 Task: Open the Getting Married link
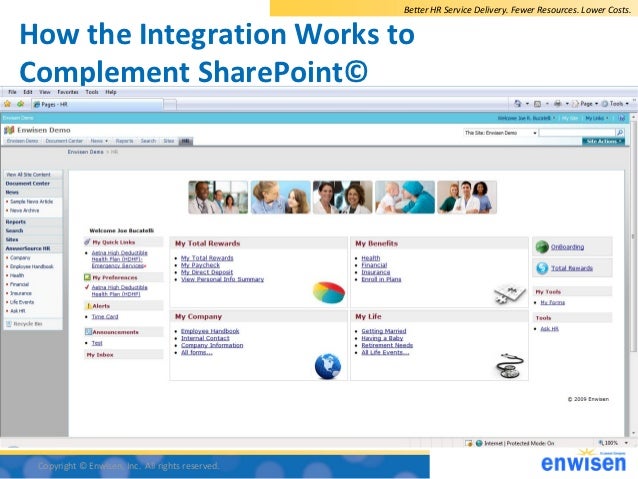384,331
